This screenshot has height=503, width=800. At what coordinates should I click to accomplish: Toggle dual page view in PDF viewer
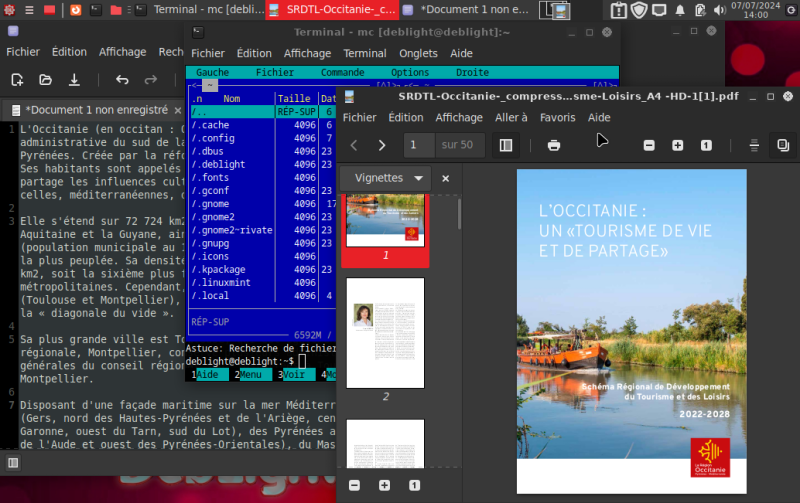pos(783,145)
